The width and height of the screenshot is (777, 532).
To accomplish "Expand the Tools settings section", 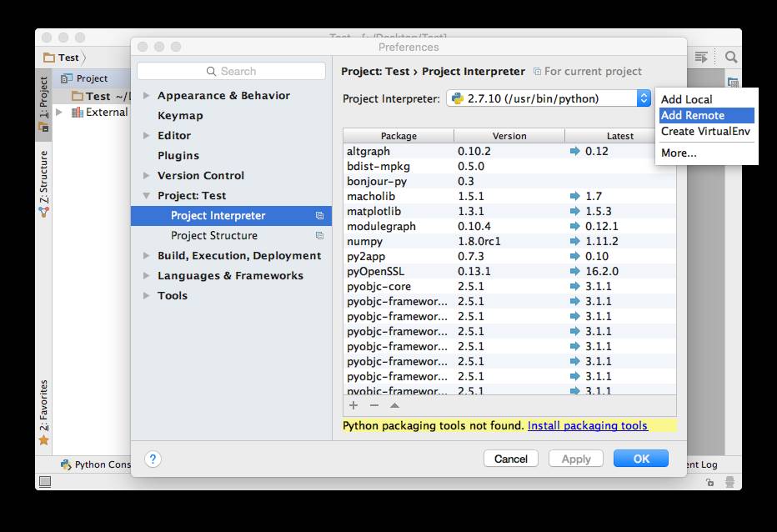I will [x=146, y=295].
